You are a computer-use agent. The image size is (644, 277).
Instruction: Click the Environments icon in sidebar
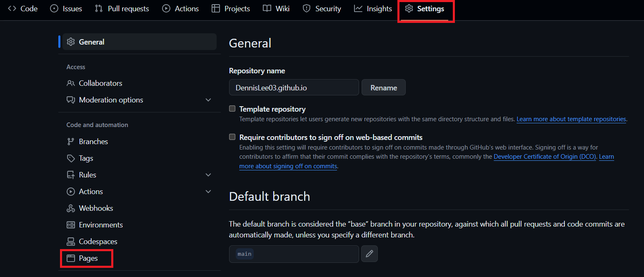point(71,225)
